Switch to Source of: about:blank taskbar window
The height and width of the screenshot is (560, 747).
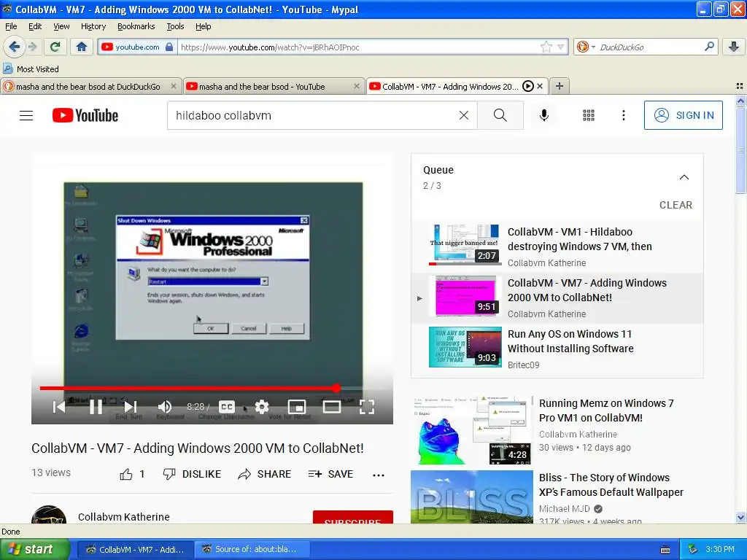click(x=251, y=550)
